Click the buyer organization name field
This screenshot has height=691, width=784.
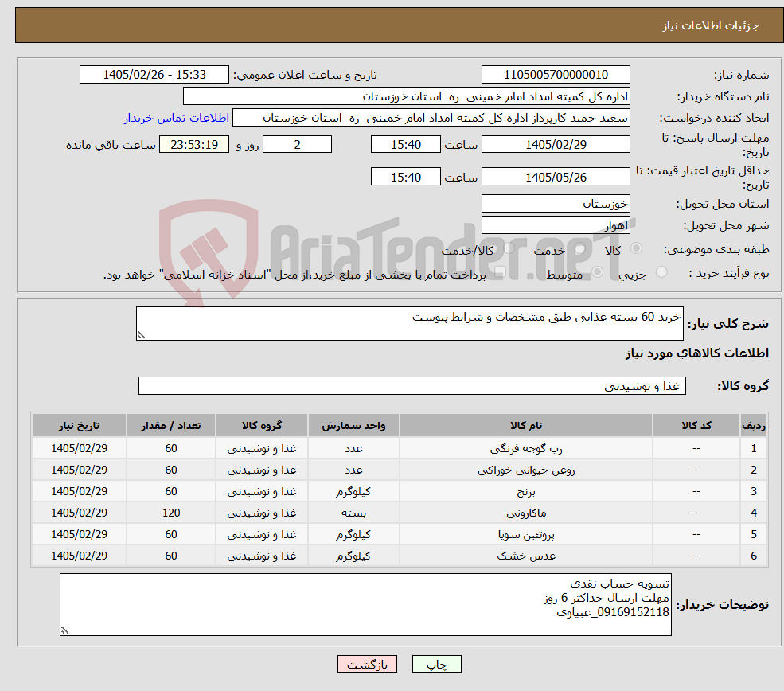pyautogui.click(x=407, y=96)
